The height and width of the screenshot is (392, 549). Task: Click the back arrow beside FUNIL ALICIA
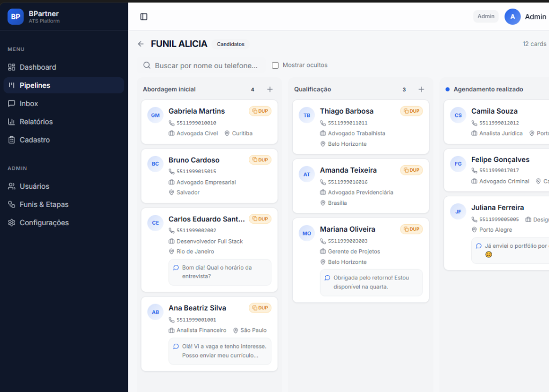tap(140, 44)
